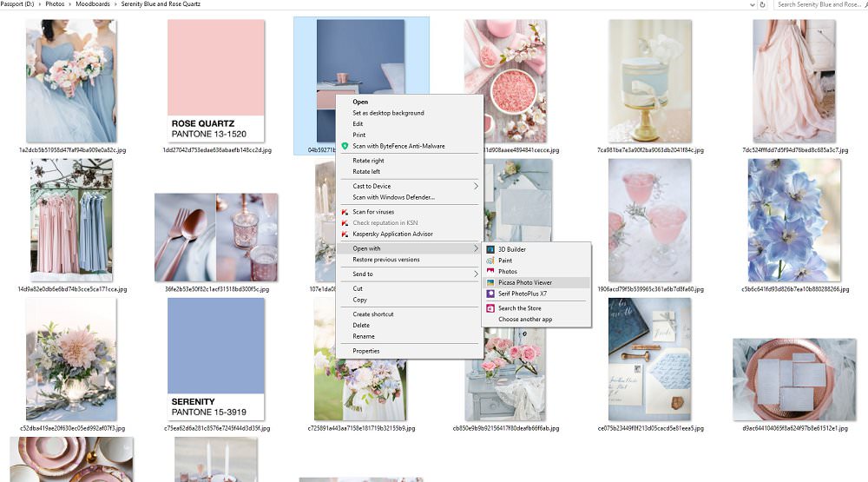868x482 pixels.
Task: Select the blue delphinium flowers thumbnail
Action: coord(794,221)
